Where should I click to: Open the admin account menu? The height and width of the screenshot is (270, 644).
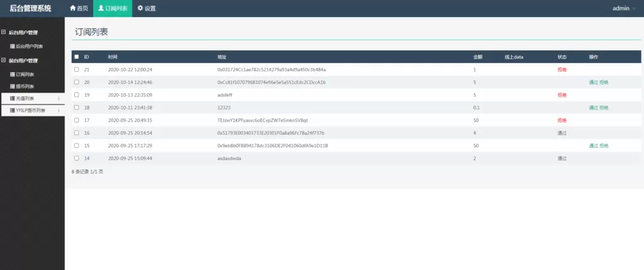coord(623,9)
